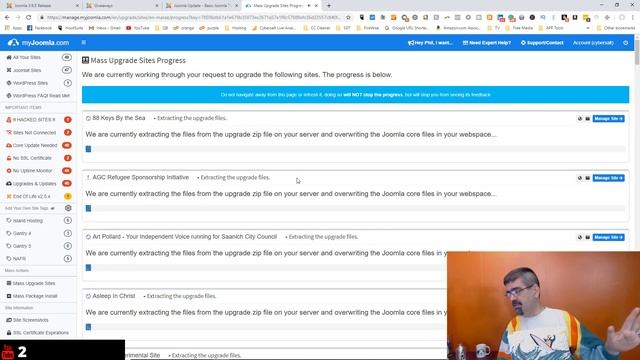Toggle the hamburger sidebar menu icon
Image resolution: width=640 pixels, height=360 pixels.
pos(84,42)
